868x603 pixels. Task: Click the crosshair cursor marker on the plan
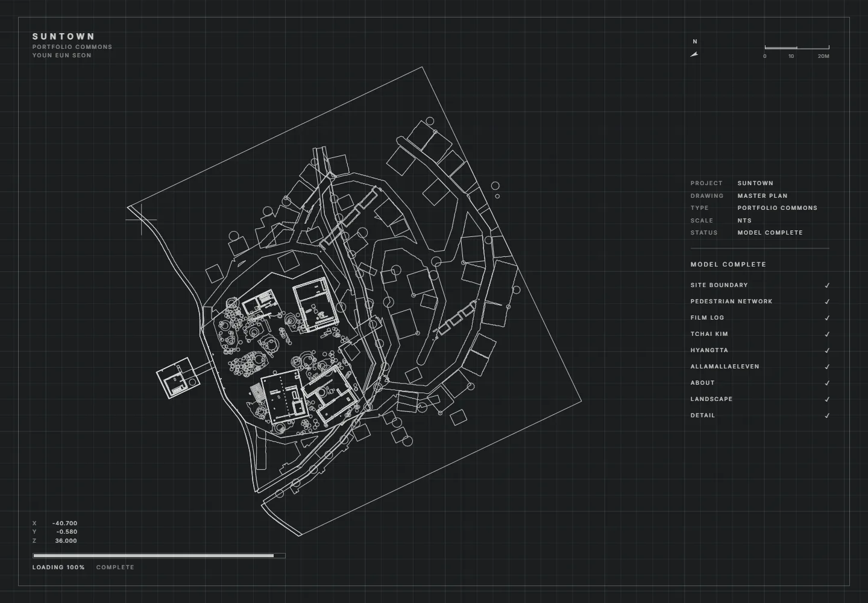[142, 219]
